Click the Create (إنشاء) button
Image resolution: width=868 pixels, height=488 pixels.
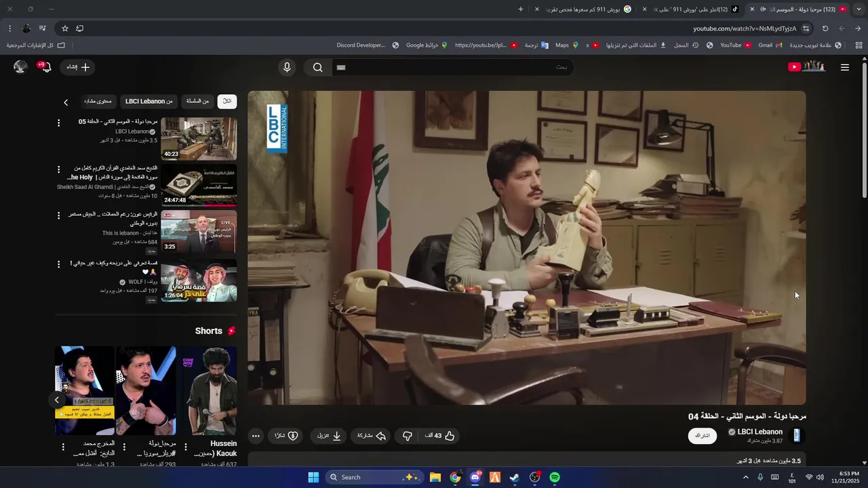77,67
